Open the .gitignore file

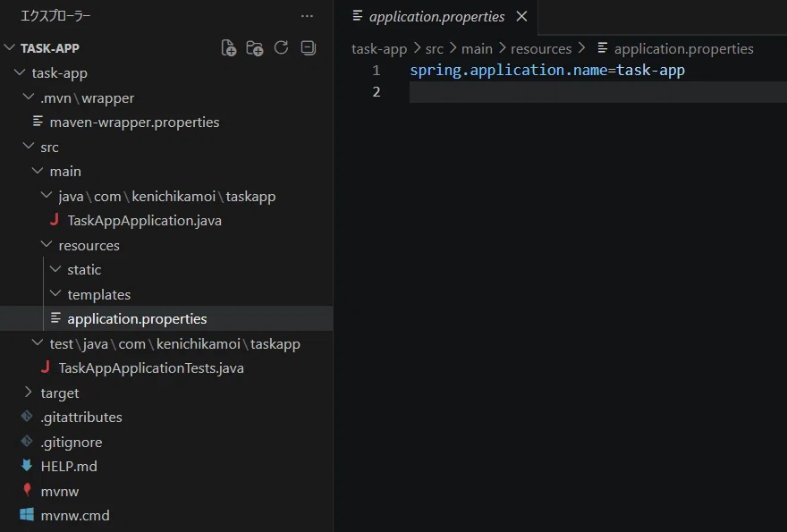[72, 443]
